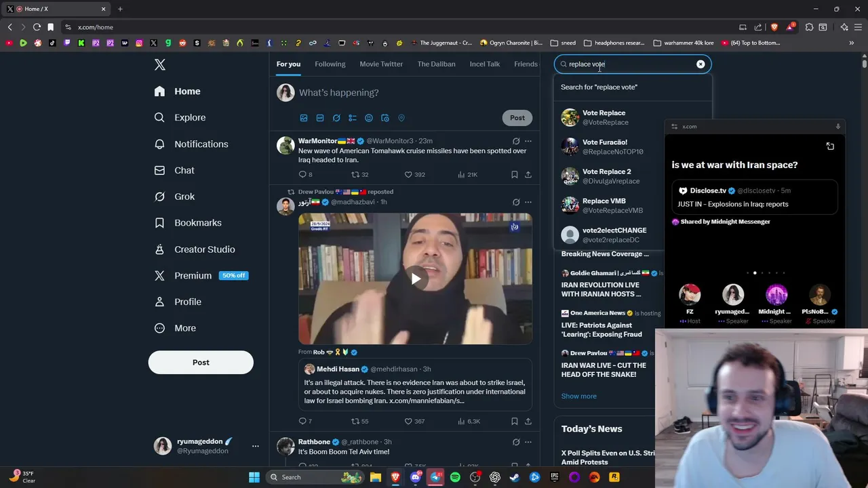
Task: Click the composer Post button
Action: click(x=517, y=118)
